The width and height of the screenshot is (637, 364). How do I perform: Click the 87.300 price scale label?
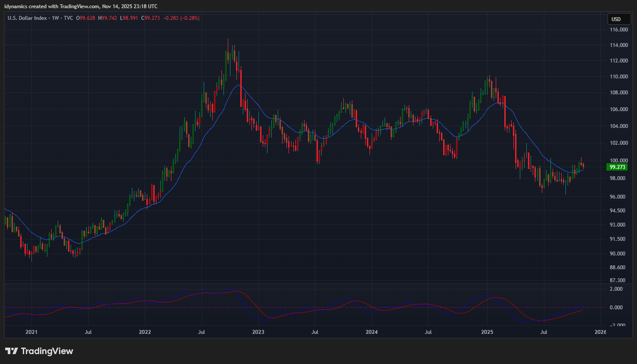click(618, 280)
